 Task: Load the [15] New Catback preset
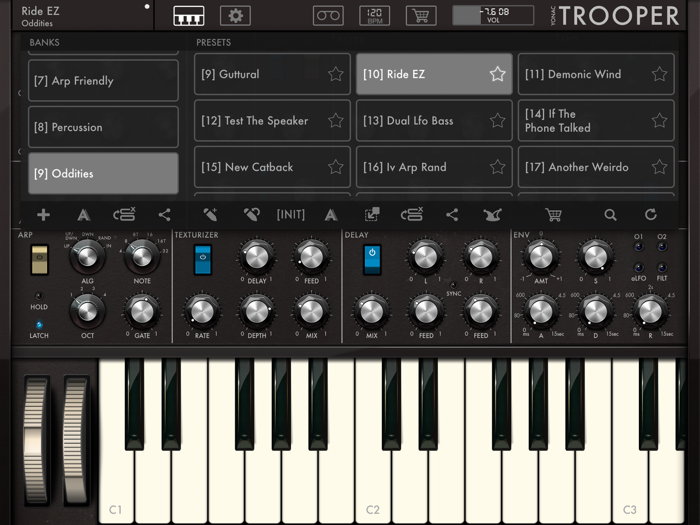click(x=272, y=167)
